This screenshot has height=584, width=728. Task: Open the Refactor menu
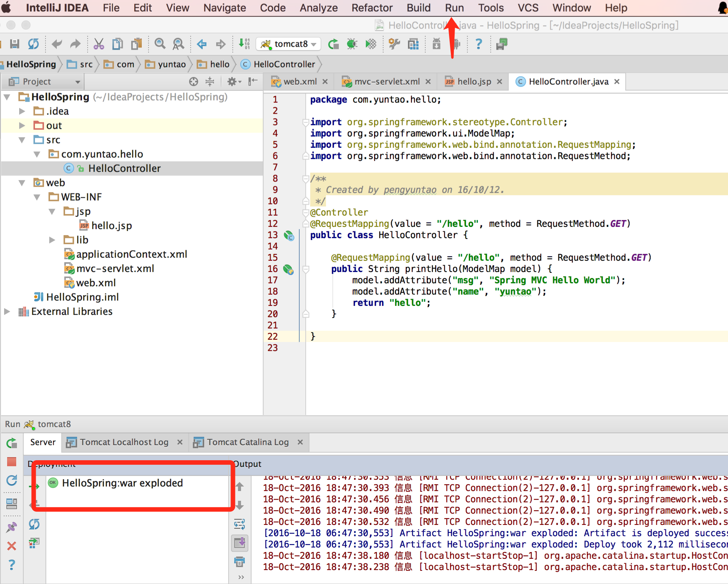(372, 8)
